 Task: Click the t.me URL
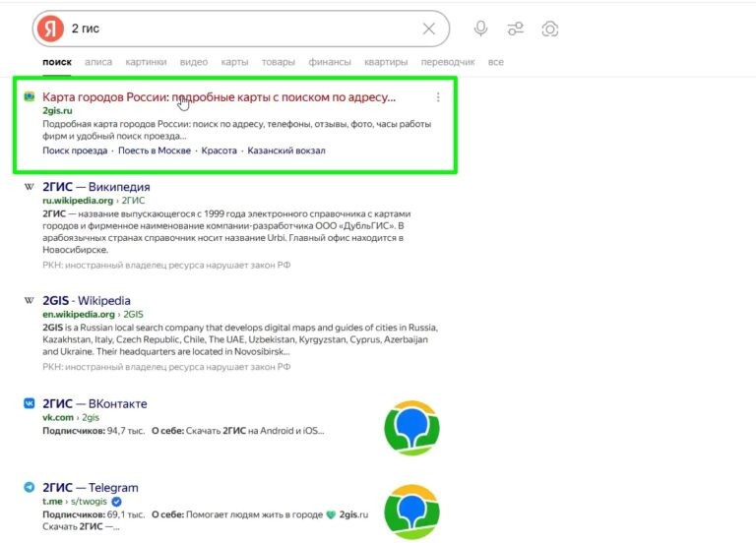[52, 501]
